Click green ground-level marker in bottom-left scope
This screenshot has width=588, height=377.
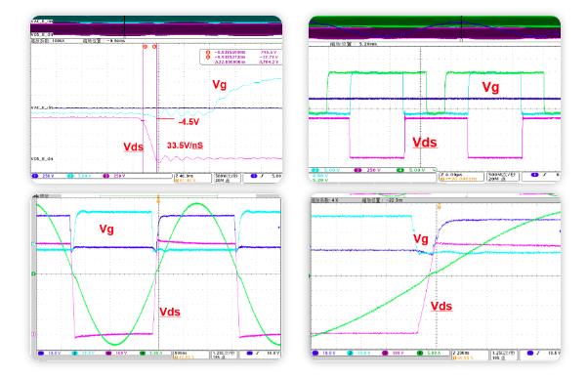[34, 274]
